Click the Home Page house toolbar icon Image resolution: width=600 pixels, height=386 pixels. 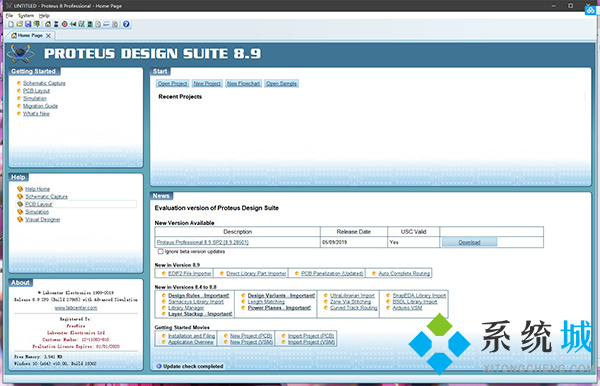[x=48, y=24]
